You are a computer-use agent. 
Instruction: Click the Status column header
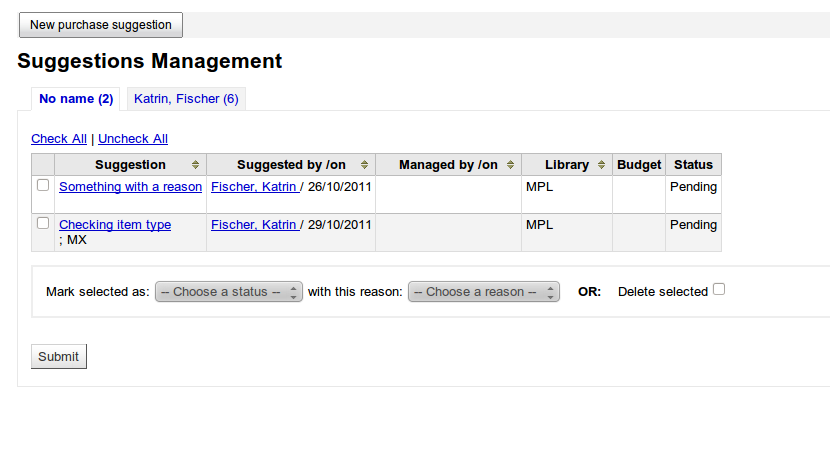(693, 165)
